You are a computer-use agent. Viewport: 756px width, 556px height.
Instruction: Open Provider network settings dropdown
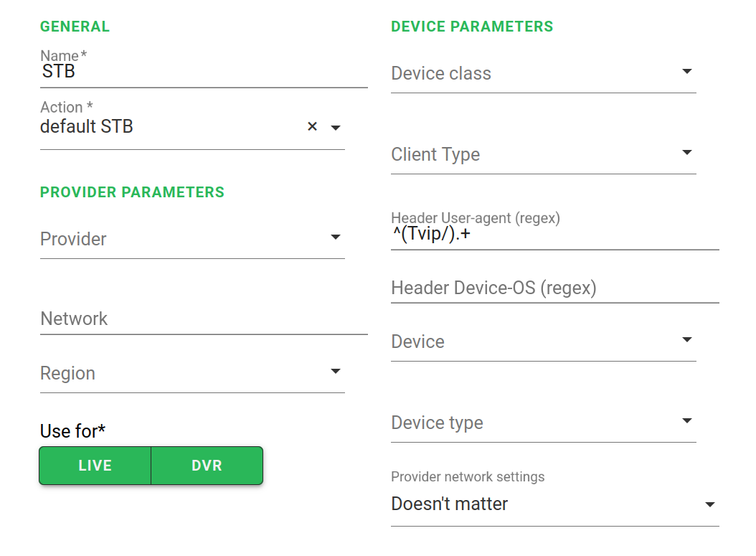tap(710, 504)
